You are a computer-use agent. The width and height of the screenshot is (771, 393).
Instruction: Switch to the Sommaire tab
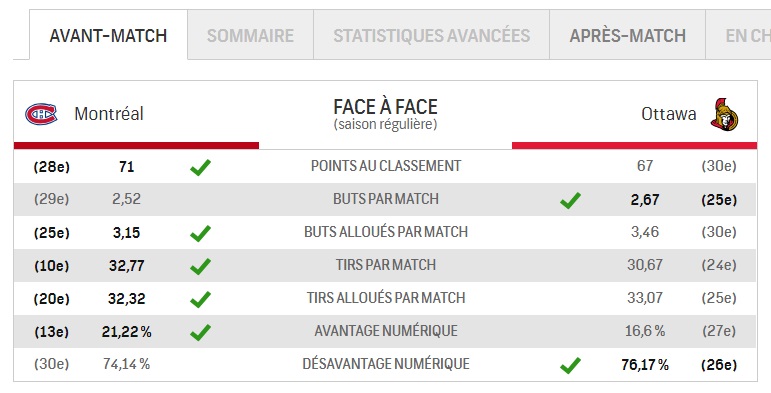pos(250,35)
